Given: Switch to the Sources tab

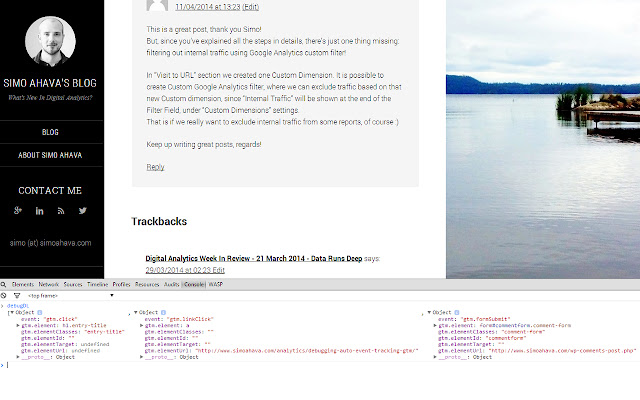Looking at the screenshot, I should 73,284.
